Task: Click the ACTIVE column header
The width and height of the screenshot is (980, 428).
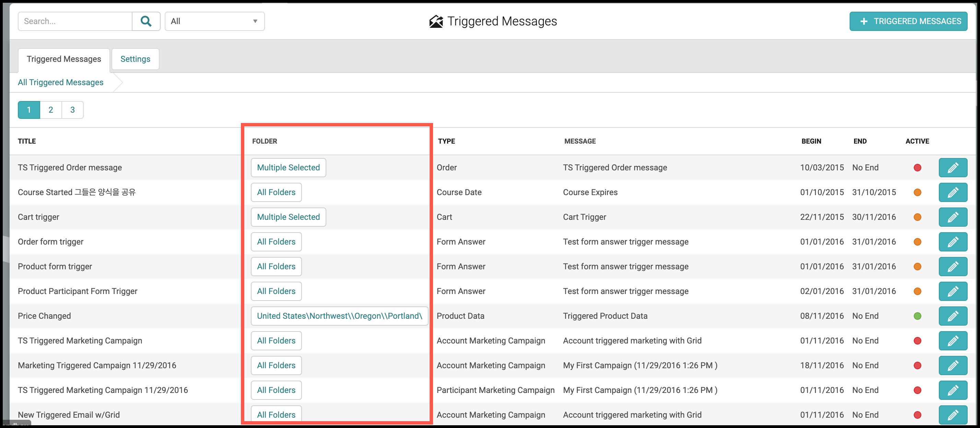Action: 917,141
